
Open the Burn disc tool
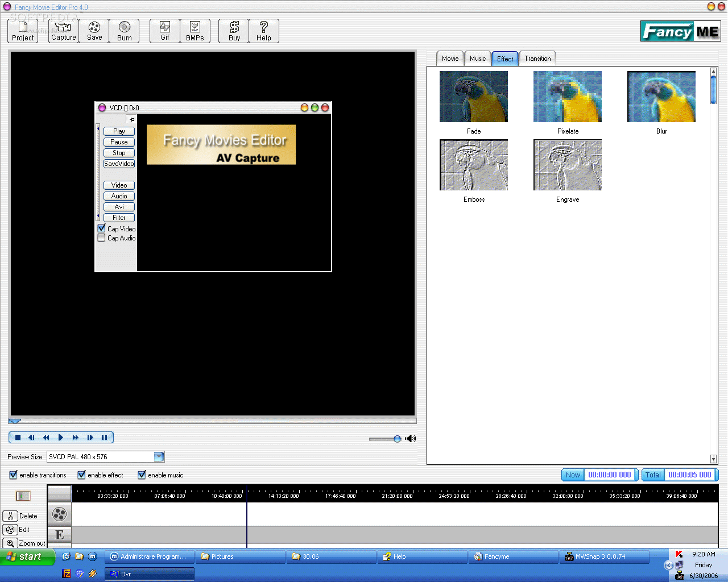(x=125, y=31)
